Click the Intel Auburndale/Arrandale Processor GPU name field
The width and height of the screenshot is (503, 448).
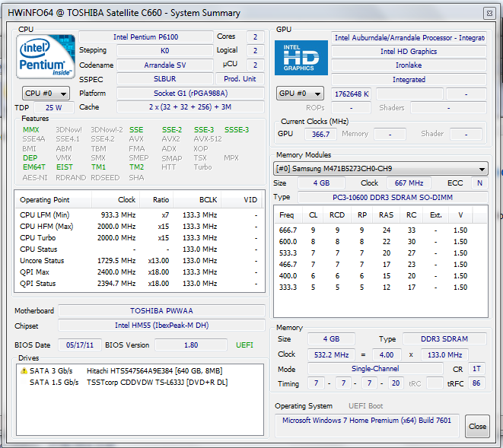click(409, 38)
